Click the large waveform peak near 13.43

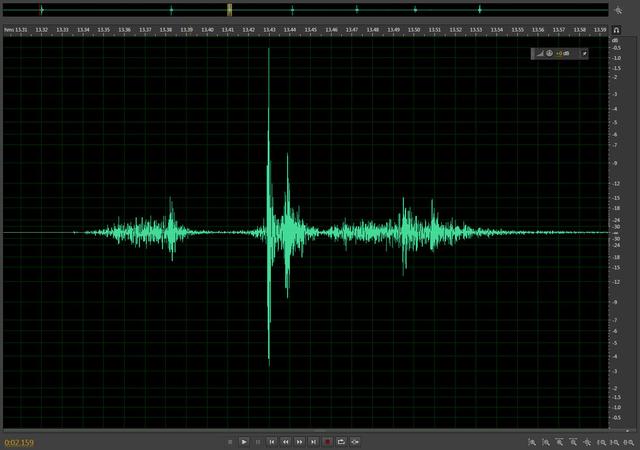coord(269,206)
